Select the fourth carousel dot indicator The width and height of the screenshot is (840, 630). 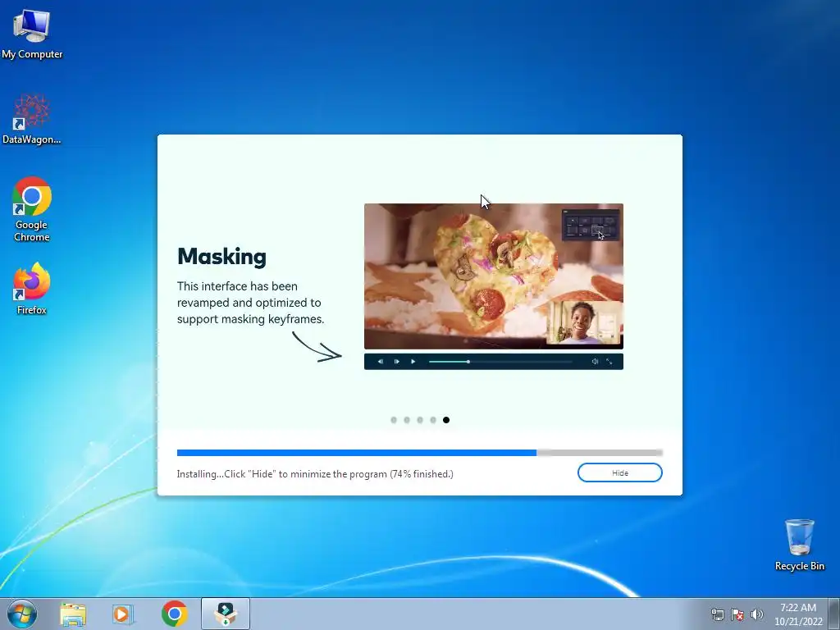coord(433,420)
